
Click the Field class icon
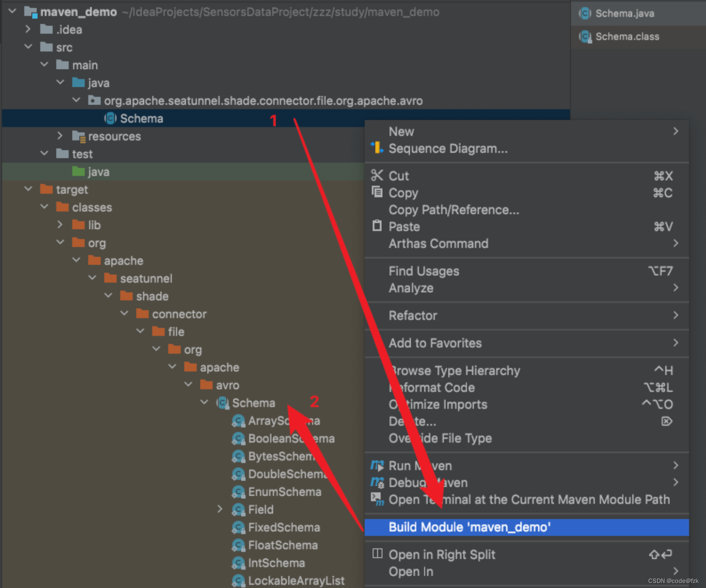pyautogui.click(x=239, y=509)
